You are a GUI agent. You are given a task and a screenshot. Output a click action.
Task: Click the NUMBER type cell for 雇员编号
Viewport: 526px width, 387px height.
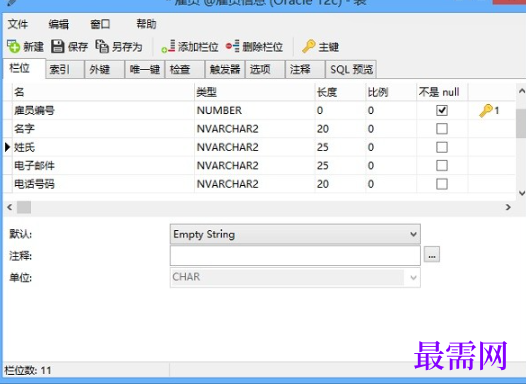(255, 110)
